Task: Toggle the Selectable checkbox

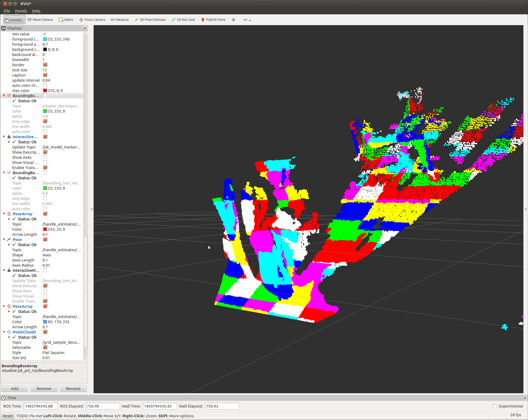Action: tap(45, 348)
